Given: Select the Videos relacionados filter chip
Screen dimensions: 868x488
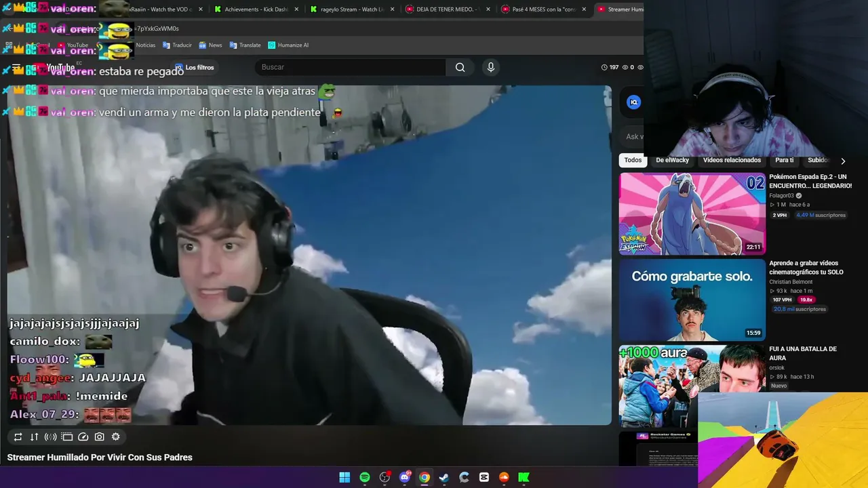Looking at the screenshot, I should pos(732,161).
